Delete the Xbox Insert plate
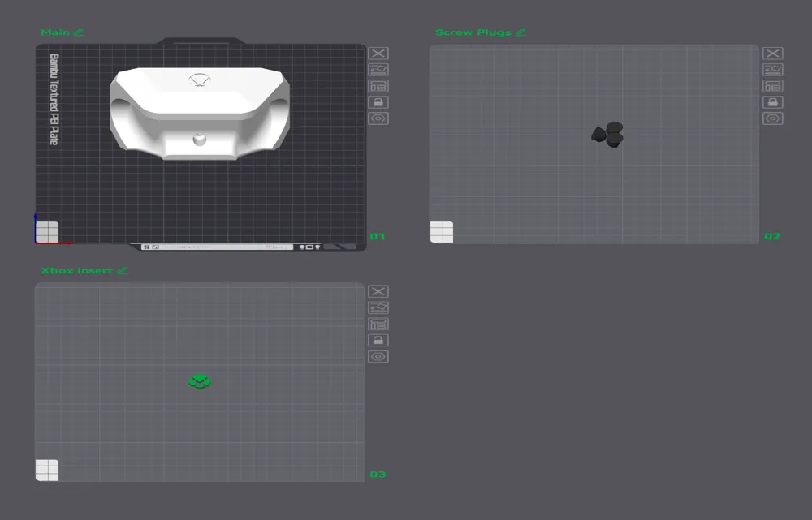Viewport: 812px width, 520px height. pos(378,290)
